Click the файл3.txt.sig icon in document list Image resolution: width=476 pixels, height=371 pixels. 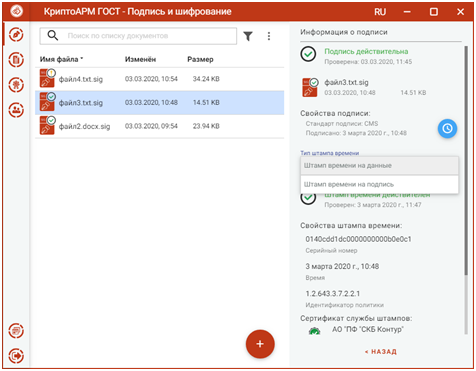click(x=47, y=102)
